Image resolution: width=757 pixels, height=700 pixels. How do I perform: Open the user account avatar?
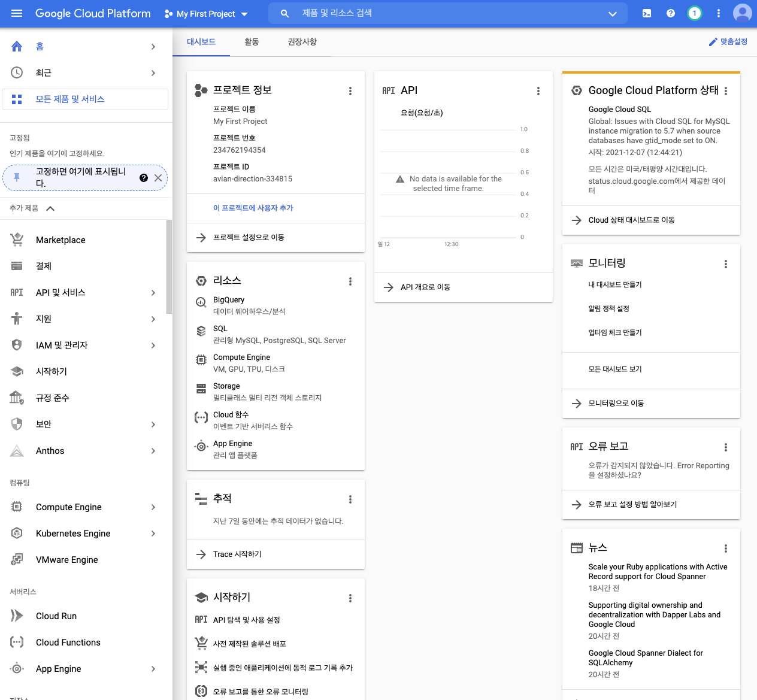743,13
